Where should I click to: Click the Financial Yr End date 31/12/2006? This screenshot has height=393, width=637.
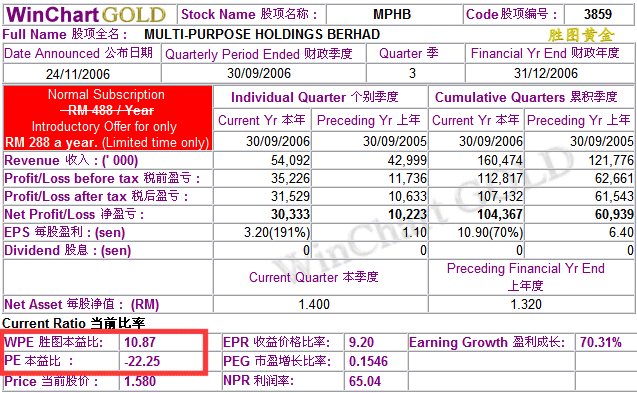point(546,73)
